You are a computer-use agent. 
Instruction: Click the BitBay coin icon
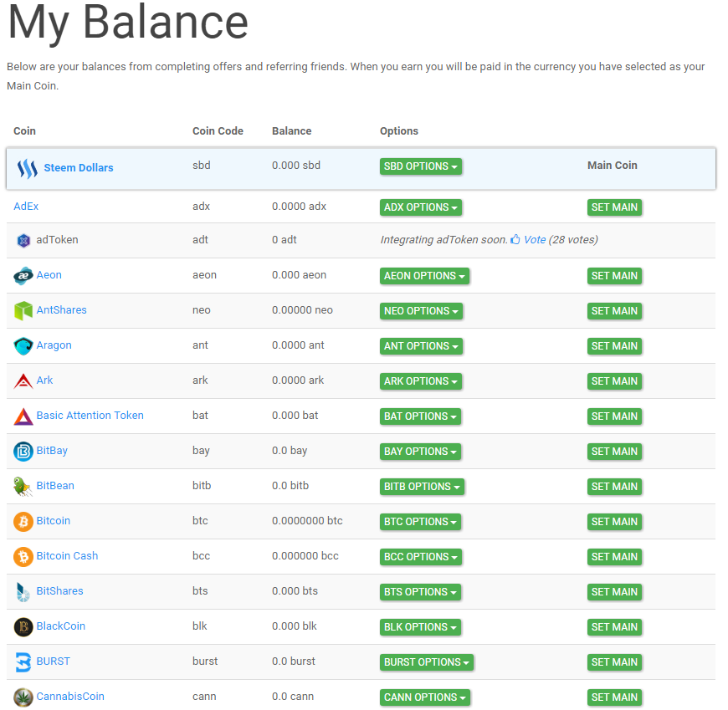coord(23,452)
